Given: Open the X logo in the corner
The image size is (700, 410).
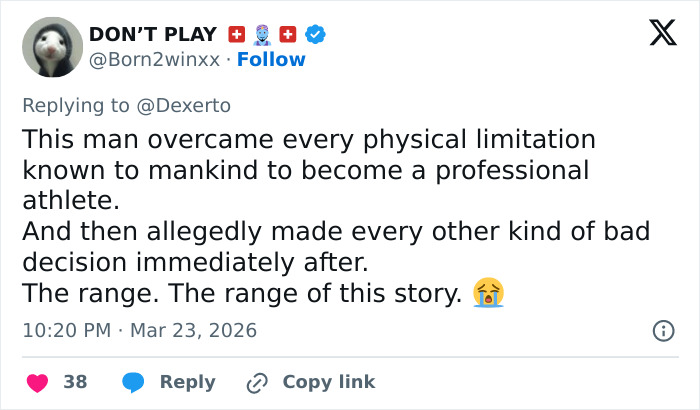Looking at the screenshot, I should tap(656, 35).
